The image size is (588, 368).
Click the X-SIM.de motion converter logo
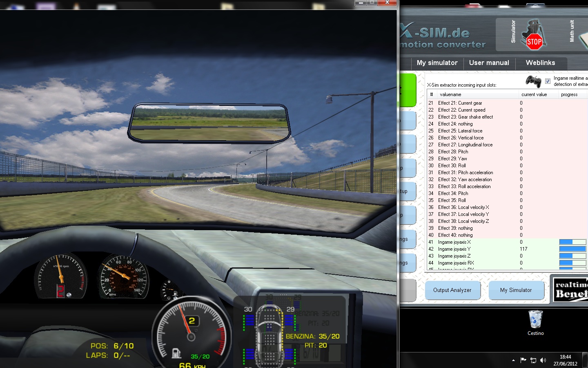443,36
